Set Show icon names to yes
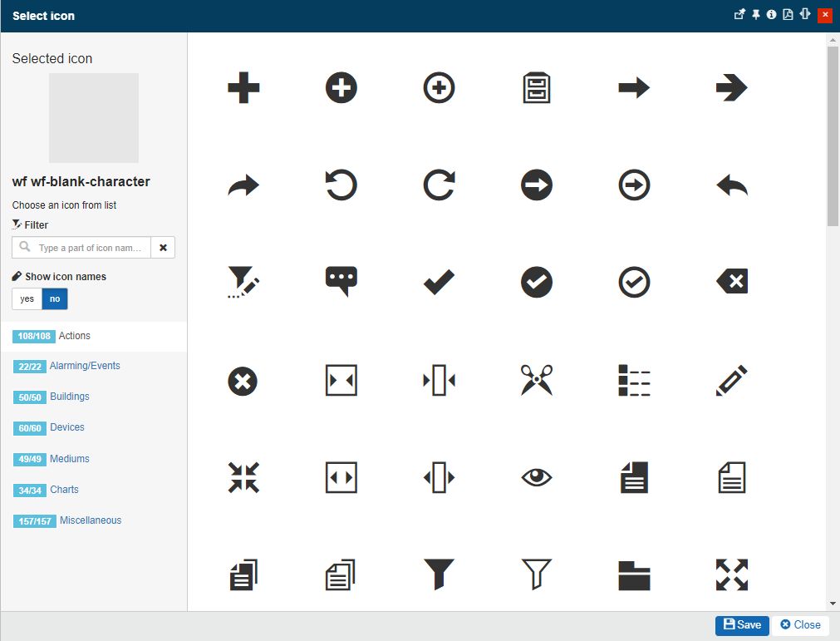Viewport: 840px width, 641px height. click(x=26, y=298)
